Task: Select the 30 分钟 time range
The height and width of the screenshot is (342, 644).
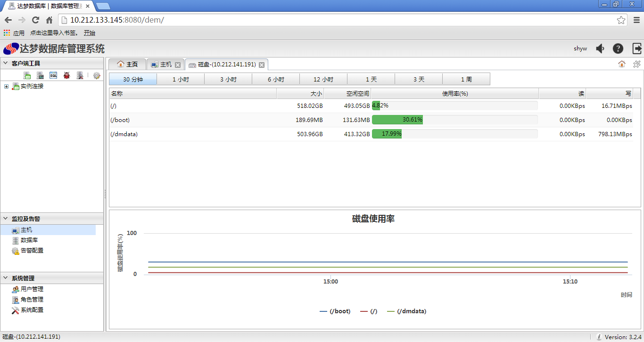Action: click(133, 79)
